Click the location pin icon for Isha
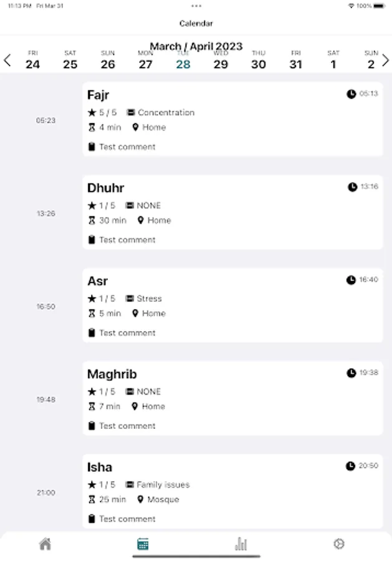 [140, 499]
